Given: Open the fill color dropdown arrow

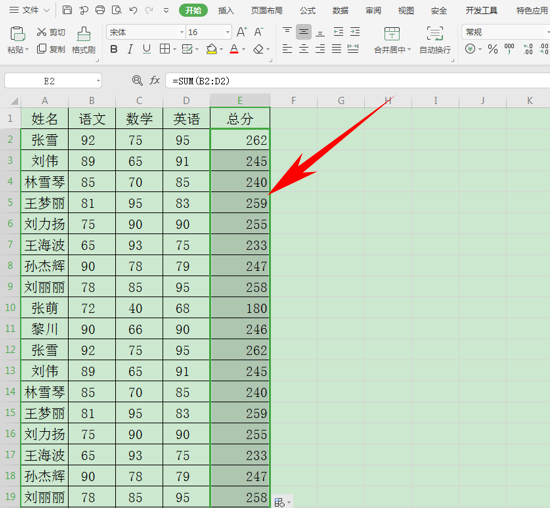Looking at the screenshot, I should click(x=221, y=49).
